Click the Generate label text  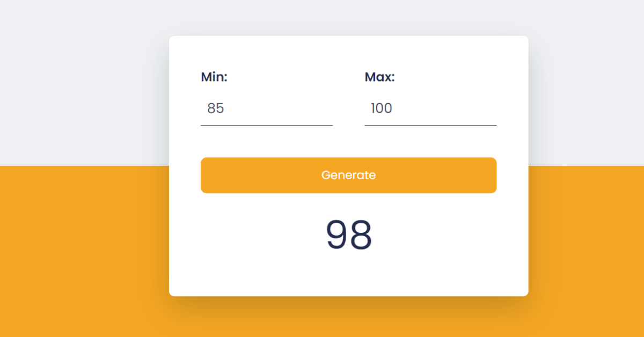(x=348, y=175)
